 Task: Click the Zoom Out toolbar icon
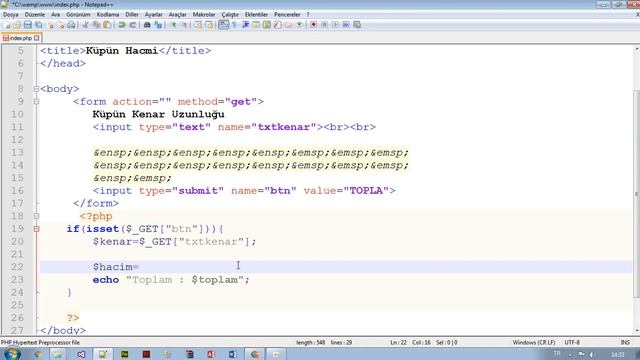click(x=184, y=25)
